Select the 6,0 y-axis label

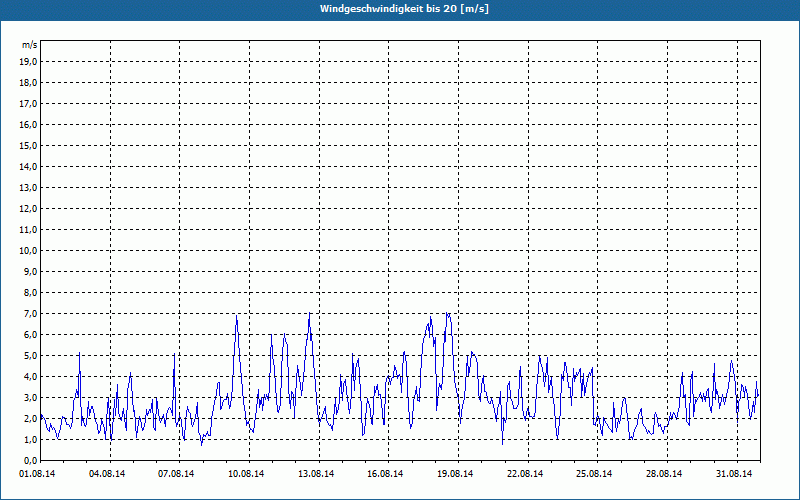30,335
